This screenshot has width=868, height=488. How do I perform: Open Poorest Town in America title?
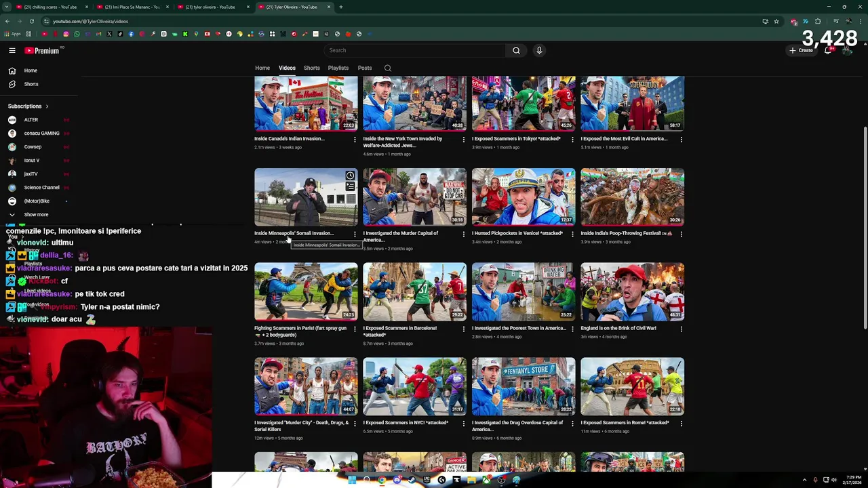pyautogui.click(x=519, y=328)
